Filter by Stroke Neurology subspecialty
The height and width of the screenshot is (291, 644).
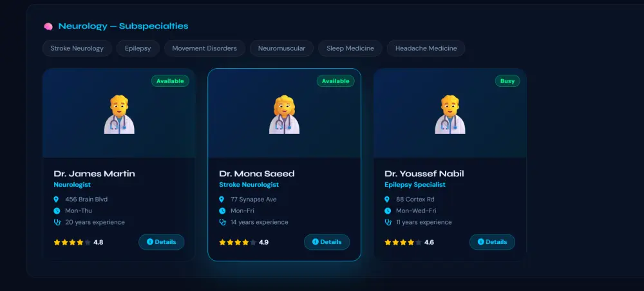pos(77,48)
